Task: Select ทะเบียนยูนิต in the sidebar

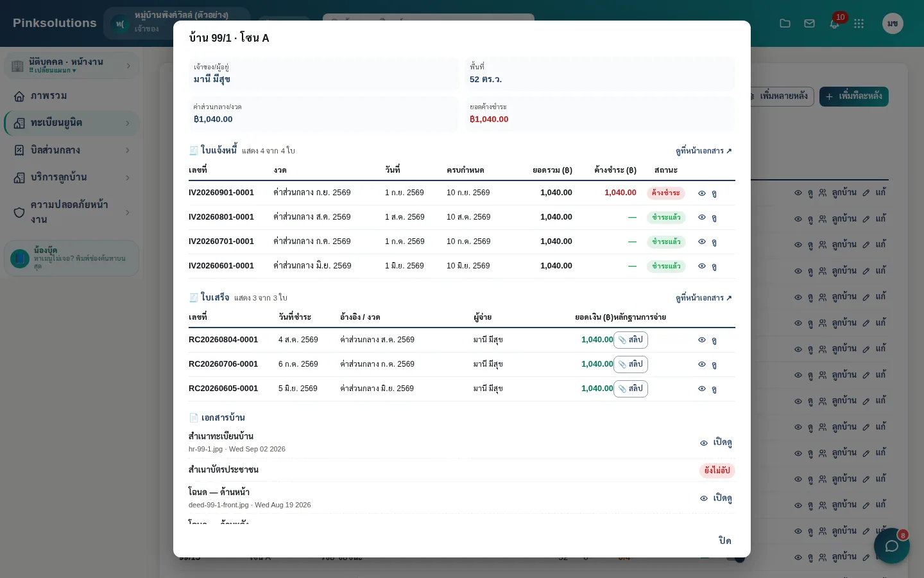Action: click(x=72, y=123)
